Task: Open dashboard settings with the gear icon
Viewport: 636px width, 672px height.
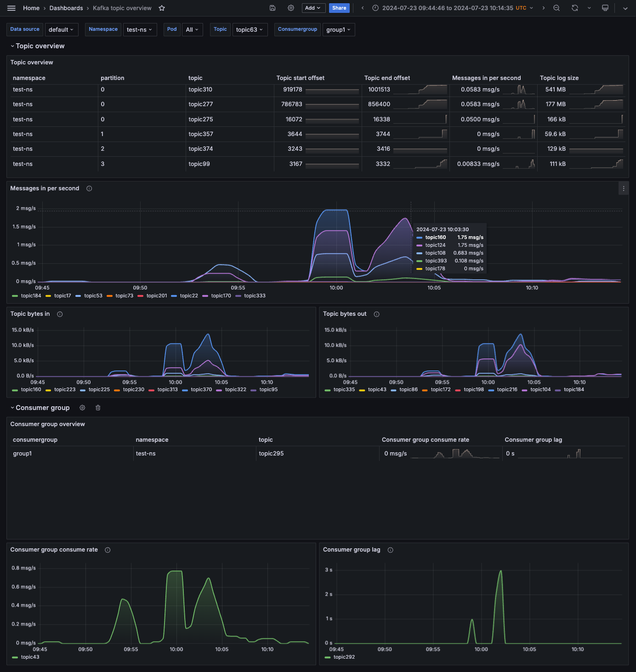Action: tap(291, 8)
